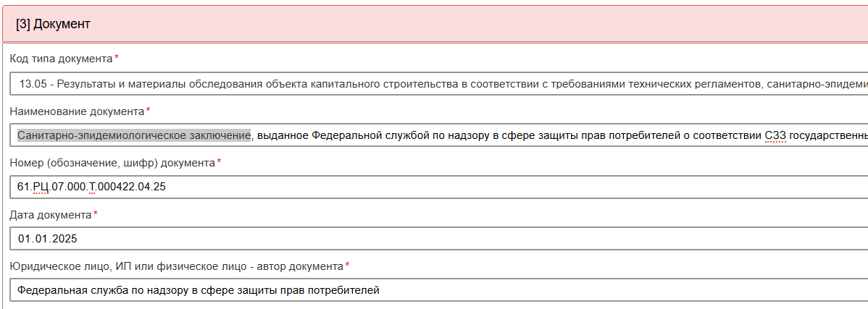868x309 pixels.
Task: Click the highlighted Санитарно-эпидемиологическое заключение text
Action: point(134,135)
